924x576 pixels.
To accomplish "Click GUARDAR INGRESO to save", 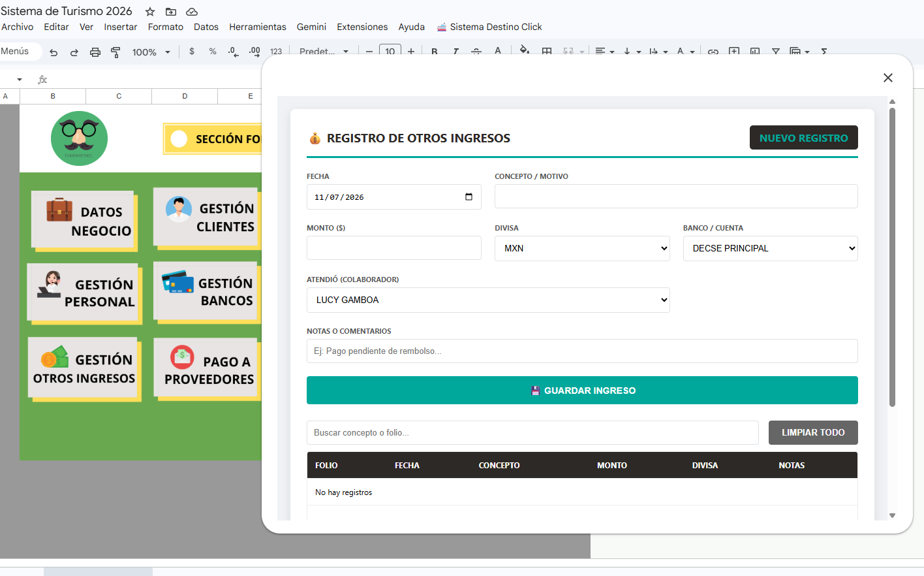I will [582, 391].
